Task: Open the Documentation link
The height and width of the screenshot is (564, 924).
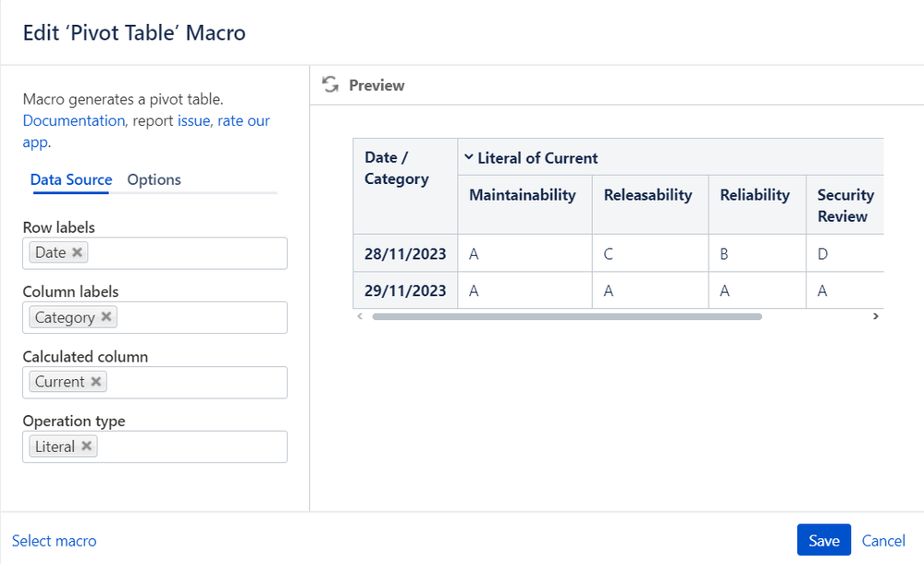Action: coord(73,121)
